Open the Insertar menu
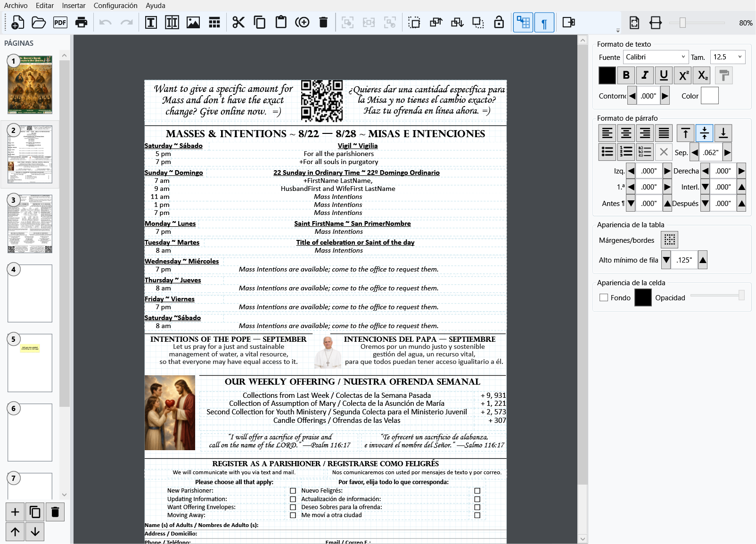This screenshot has width=756, height=544. pyautogui.click(x=74, y=6)
